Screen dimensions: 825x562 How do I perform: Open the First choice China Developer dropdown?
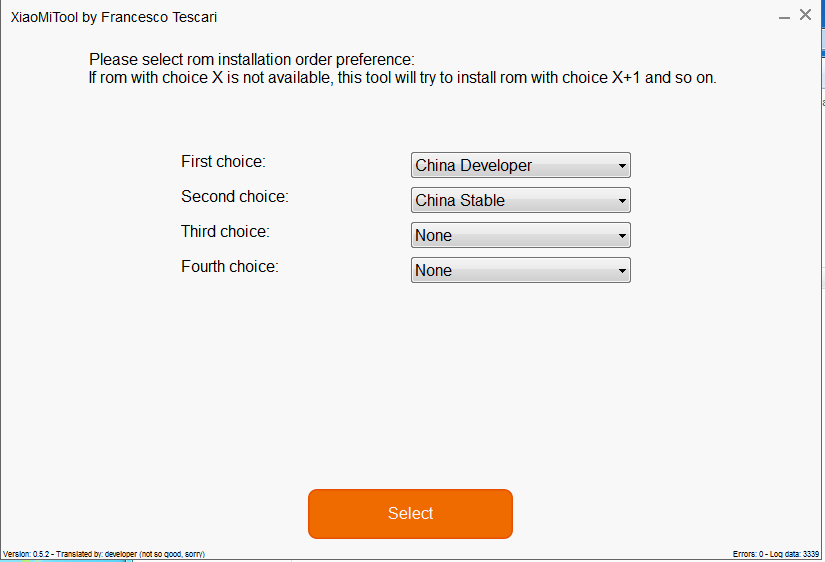point(520,165)
